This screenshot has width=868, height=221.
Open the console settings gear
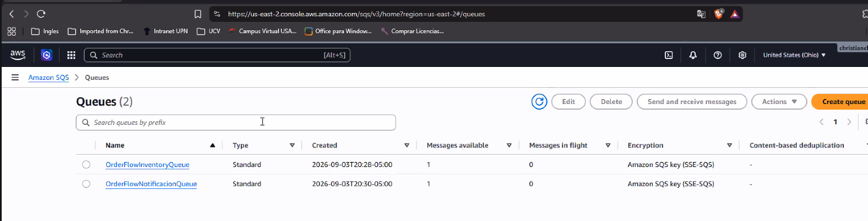click(742, 55)
